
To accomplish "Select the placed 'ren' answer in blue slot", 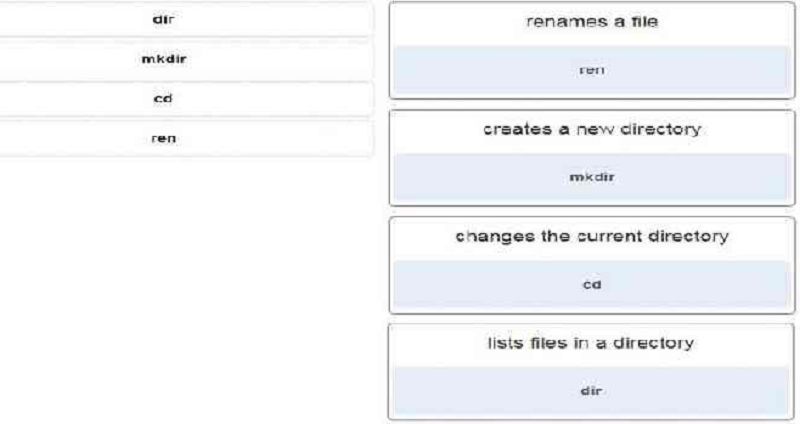I will click(x=592, y=70).
